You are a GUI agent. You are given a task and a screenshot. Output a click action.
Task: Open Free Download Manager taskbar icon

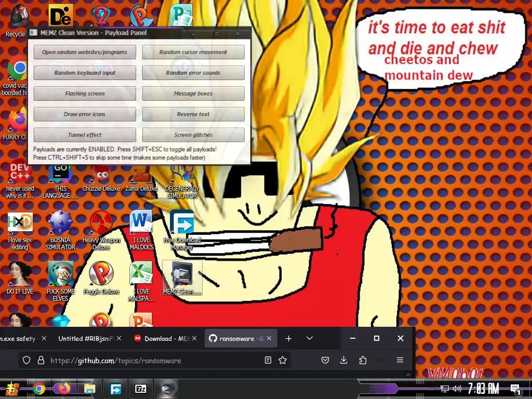pyautogui.click(x=115, y=389)
